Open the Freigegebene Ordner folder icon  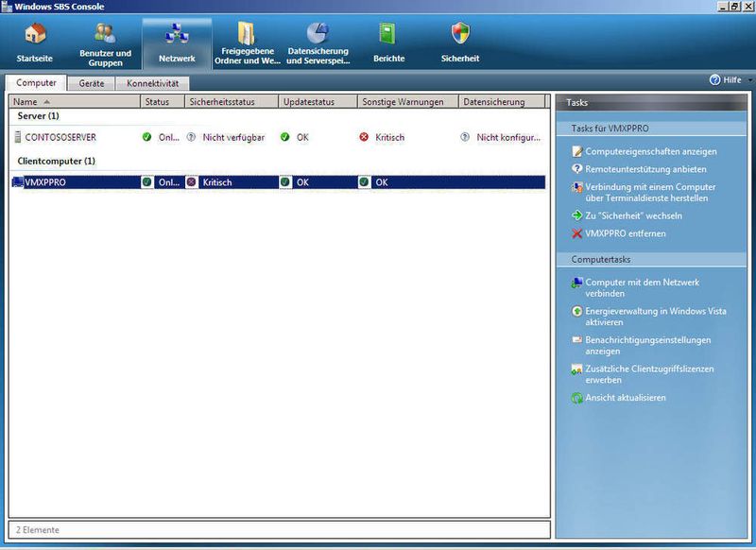click(247, 33)
